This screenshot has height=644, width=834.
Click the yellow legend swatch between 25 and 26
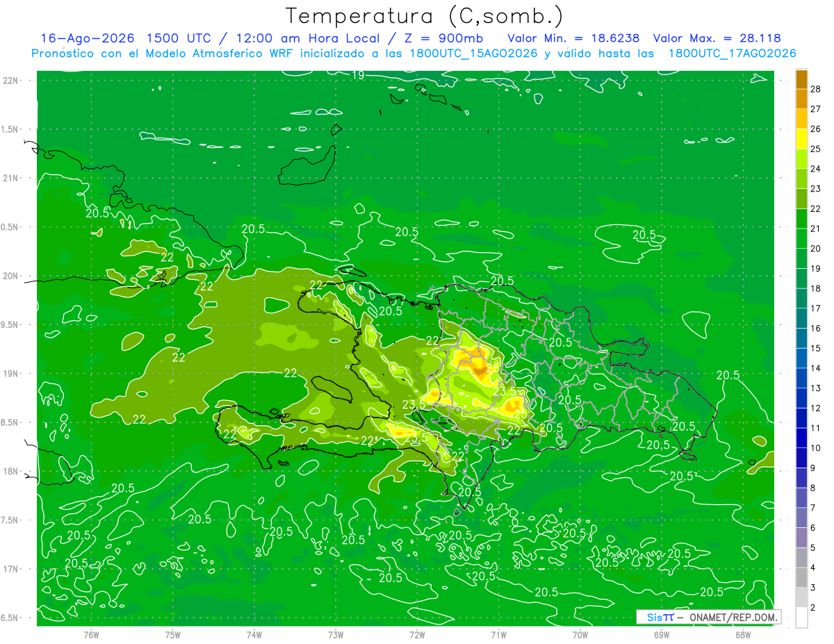coord(801,138)
